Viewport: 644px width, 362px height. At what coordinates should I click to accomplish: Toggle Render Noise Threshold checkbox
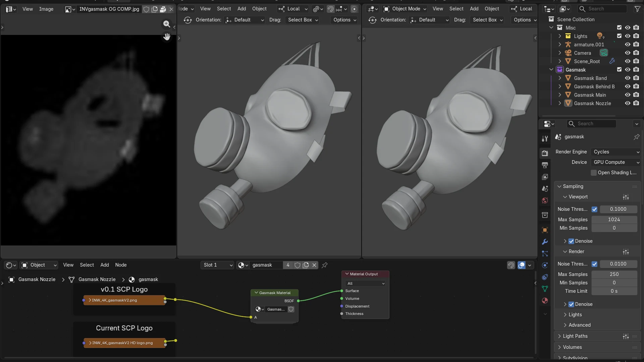pyautogui.click(x=594, y=264)
